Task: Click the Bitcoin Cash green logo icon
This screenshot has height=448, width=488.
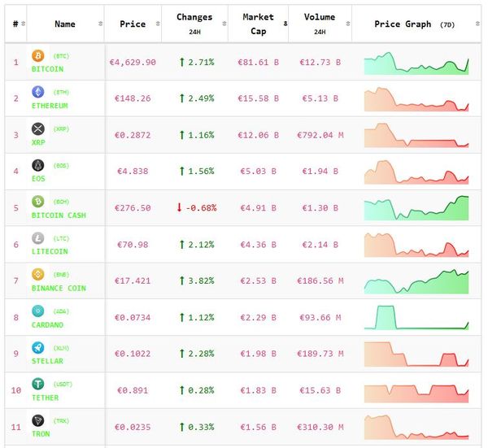Action: click(x=38, y=202)
